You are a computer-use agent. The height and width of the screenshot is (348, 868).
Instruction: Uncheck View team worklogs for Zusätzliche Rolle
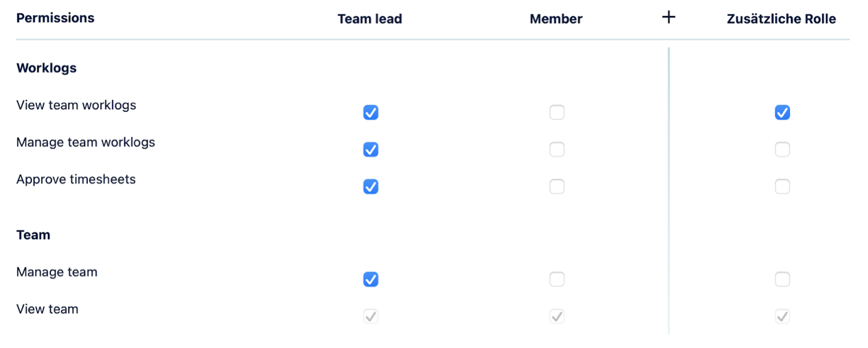[782, 113]
